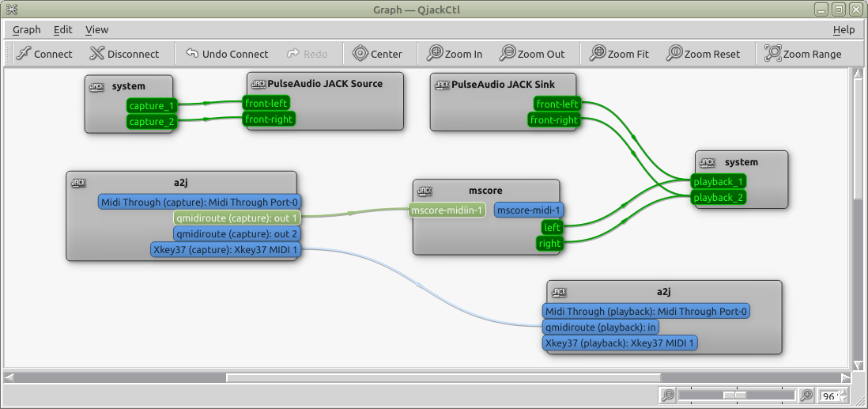Select mscore left output port
868x409 pixels.
552,227
